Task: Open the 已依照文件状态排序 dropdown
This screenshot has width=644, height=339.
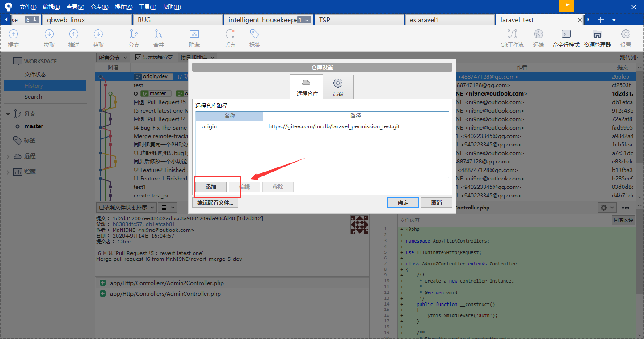Action: pyautogui.click(x=127, y=207)
